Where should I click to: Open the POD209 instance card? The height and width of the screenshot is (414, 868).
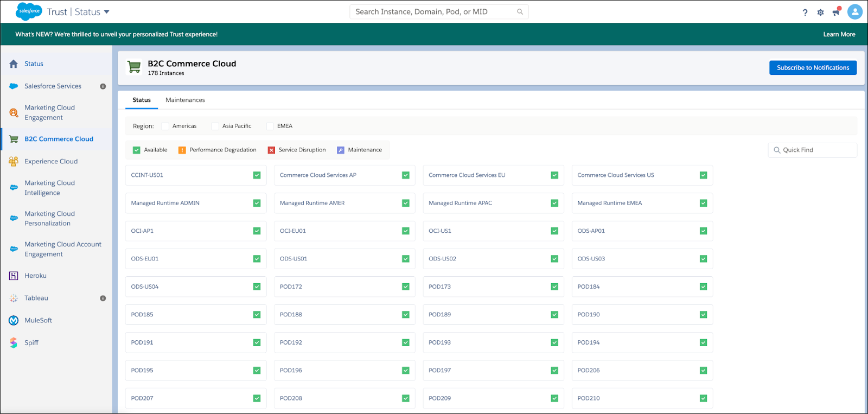click(493, 398)
